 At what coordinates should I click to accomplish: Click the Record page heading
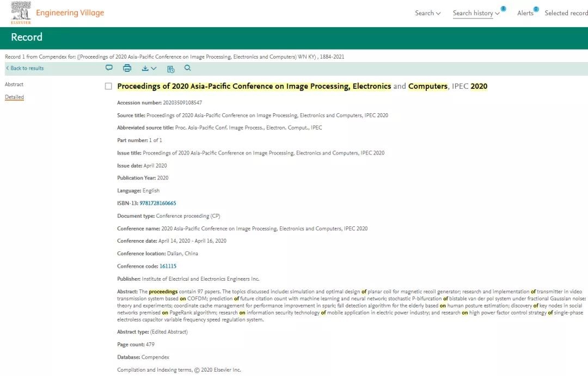(27, 37)
